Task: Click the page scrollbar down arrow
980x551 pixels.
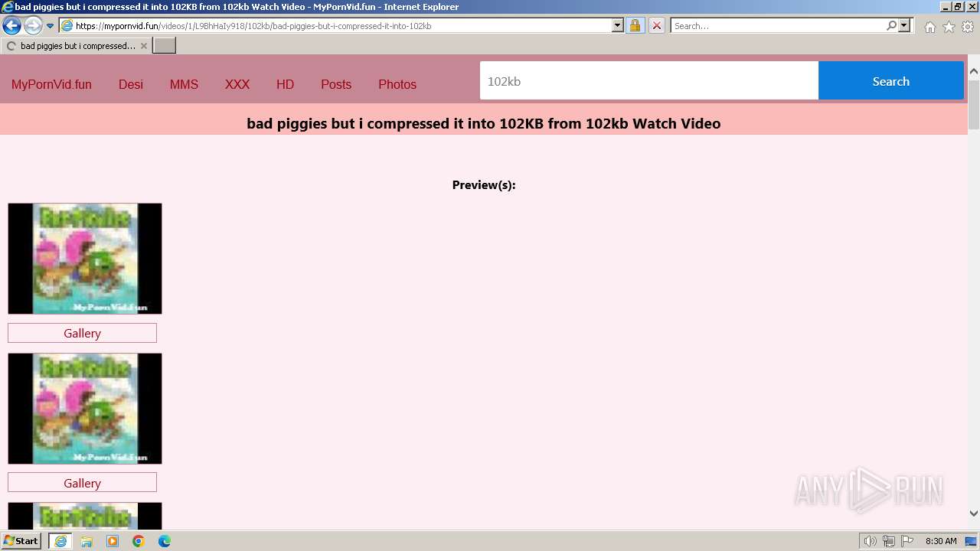Action: pos(974,514)
